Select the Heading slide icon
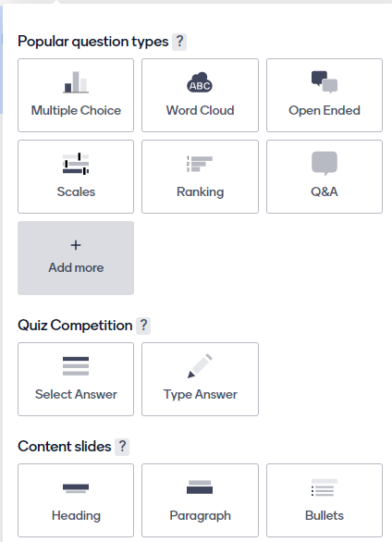Viewport: 392px width, 542px height. tap(76, 488)
